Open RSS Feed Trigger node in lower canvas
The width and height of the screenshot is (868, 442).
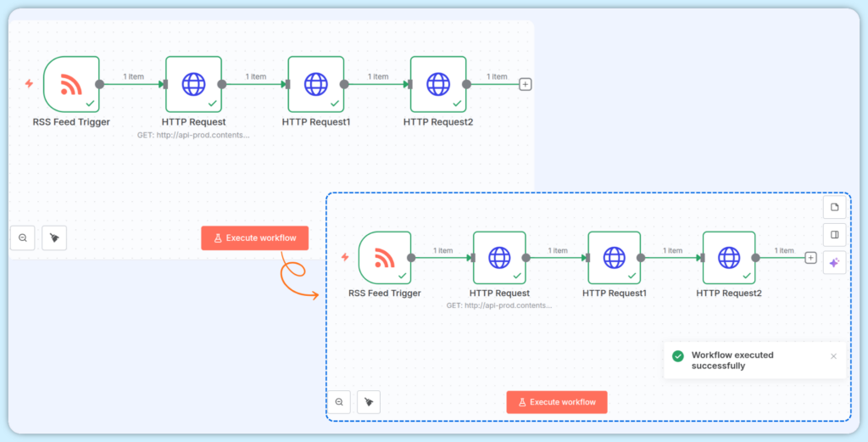tap(385, 258)
